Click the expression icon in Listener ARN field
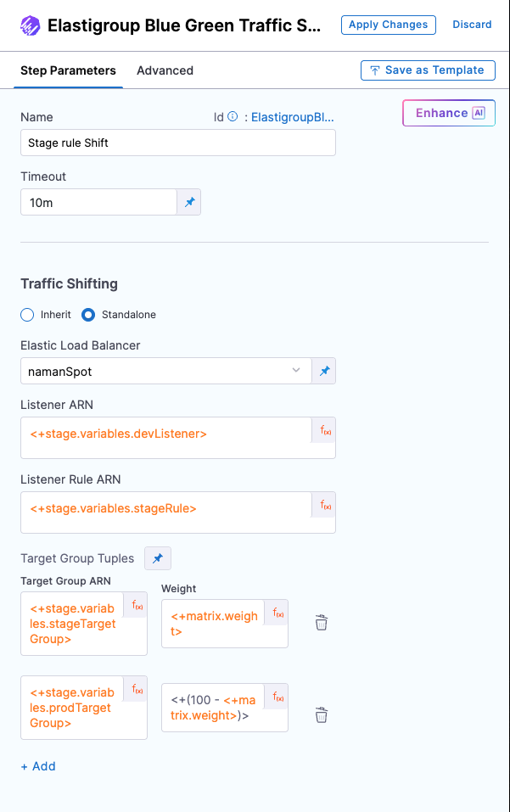 [326, 431]
